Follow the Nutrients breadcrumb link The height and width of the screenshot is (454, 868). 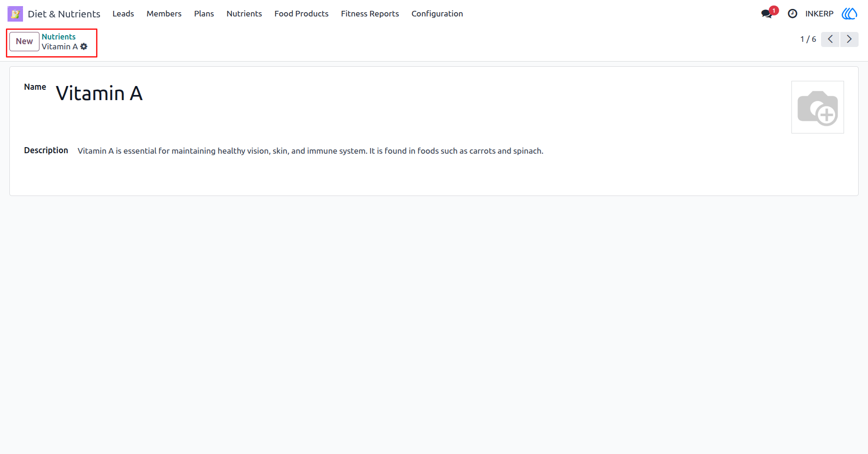coord(59,37)
